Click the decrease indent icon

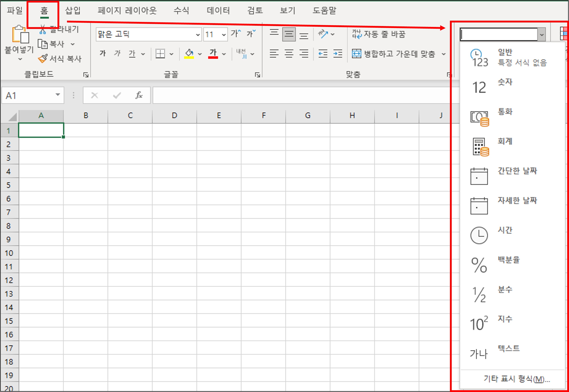pos(323,54)
